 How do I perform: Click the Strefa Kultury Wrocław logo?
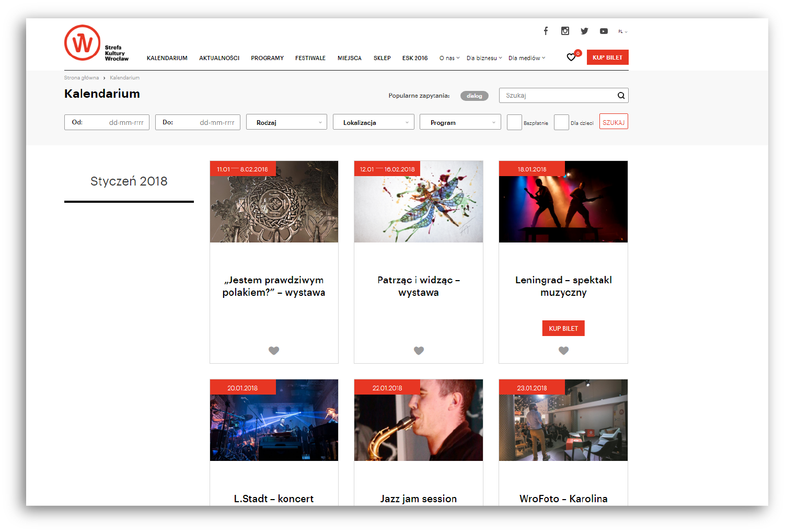click(97, 43)
